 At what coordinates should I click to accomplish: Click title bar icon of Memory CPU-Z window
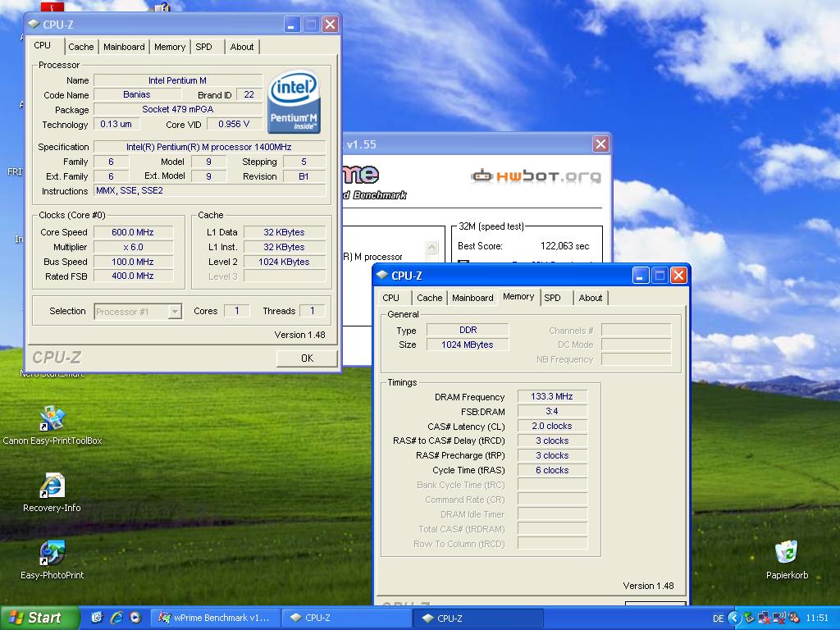point(382,276)
